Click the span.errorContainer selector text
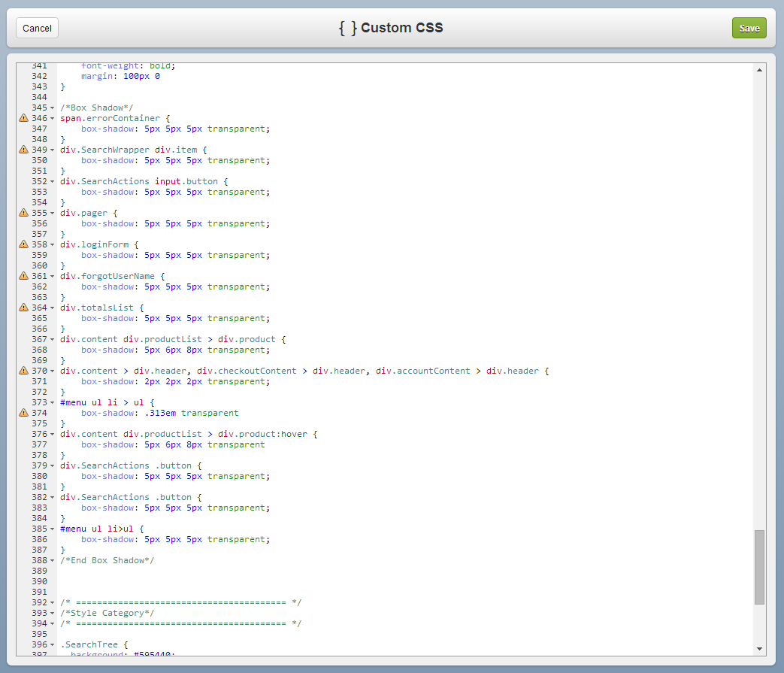Viewport: 784px width, 673px height. [x=110, y=118]
